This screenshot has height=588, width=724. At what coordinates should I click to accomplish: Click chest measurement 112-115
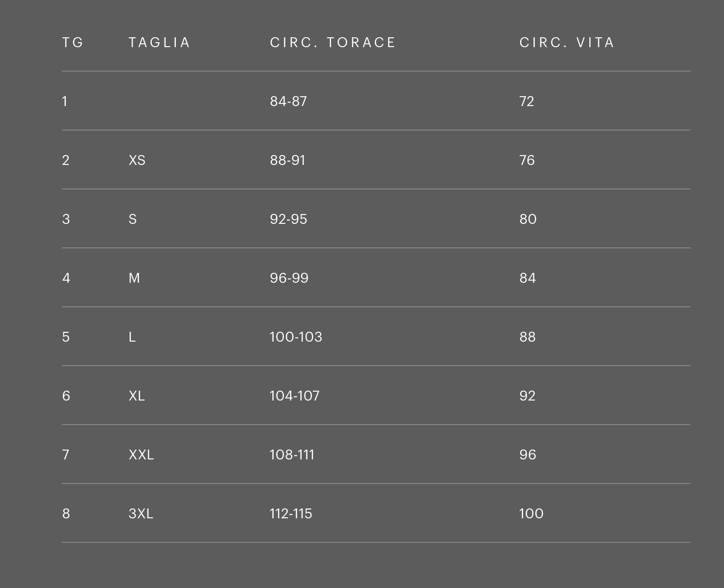291,514
